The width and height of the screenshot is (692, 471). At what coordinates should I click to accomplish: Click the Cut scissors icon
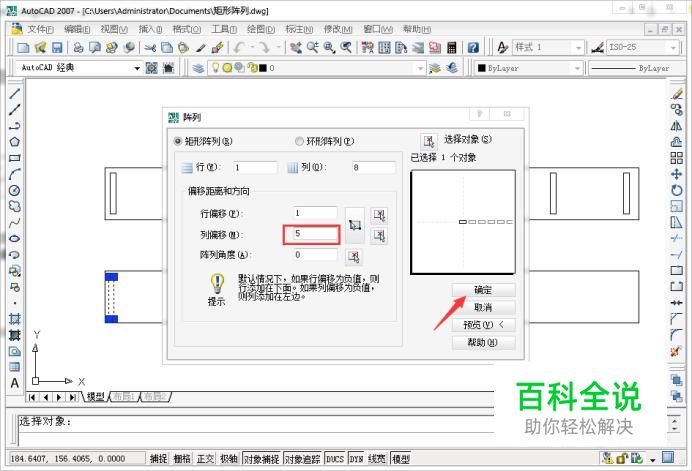[x=150, y=47]
